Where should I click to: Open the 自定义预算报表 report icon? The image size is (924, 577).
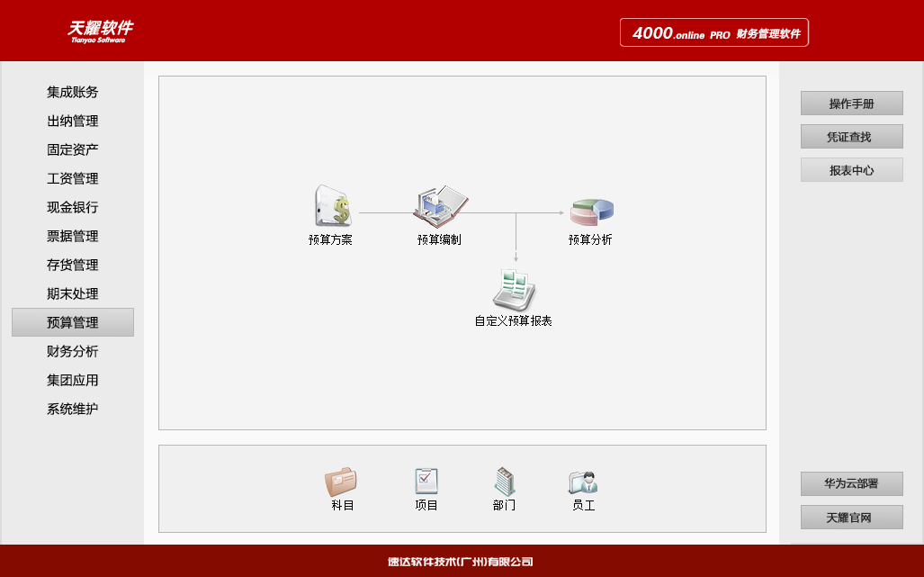click(x=514, y=290)
